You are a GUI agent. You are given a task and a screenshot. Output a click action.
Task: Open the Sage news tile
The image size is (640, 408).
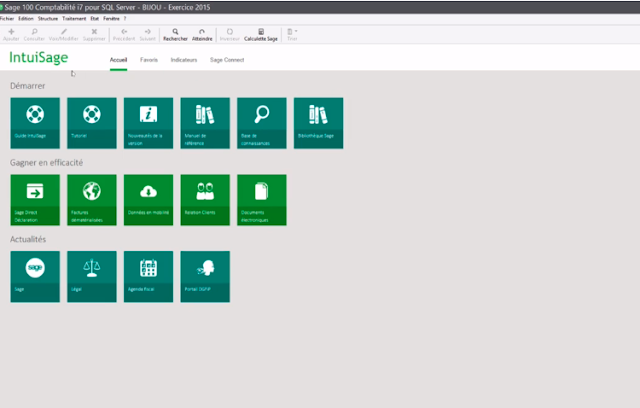tap(35, 277)
